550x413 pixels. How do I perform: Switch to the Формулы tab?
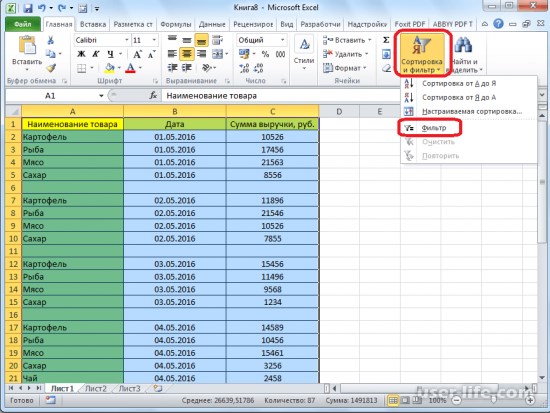click(175, 24)
